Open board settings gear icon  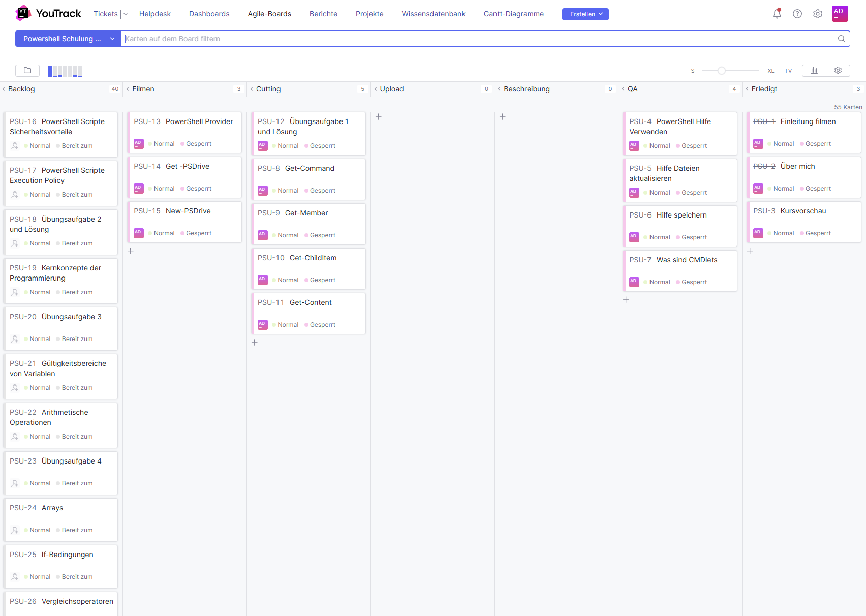838,71
